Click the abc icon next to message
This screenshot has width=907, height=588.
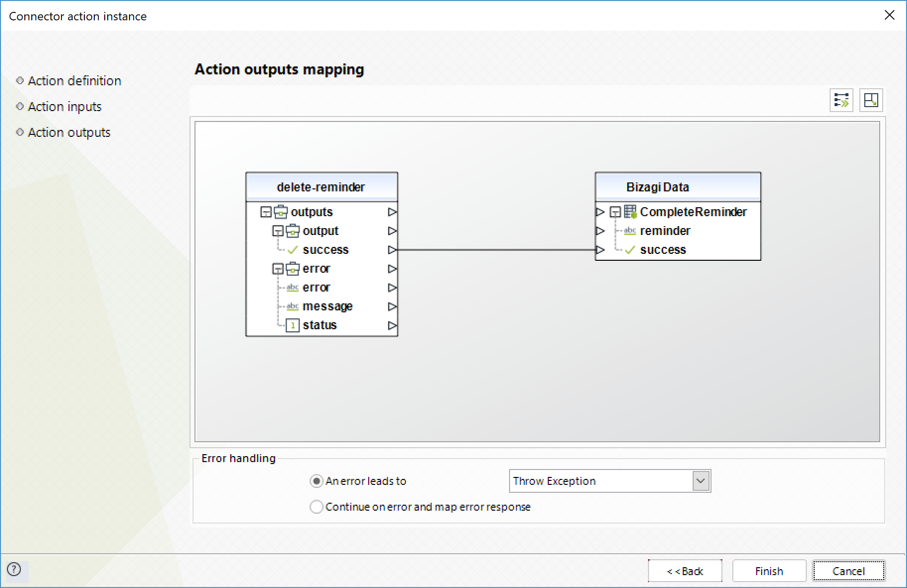293,306
